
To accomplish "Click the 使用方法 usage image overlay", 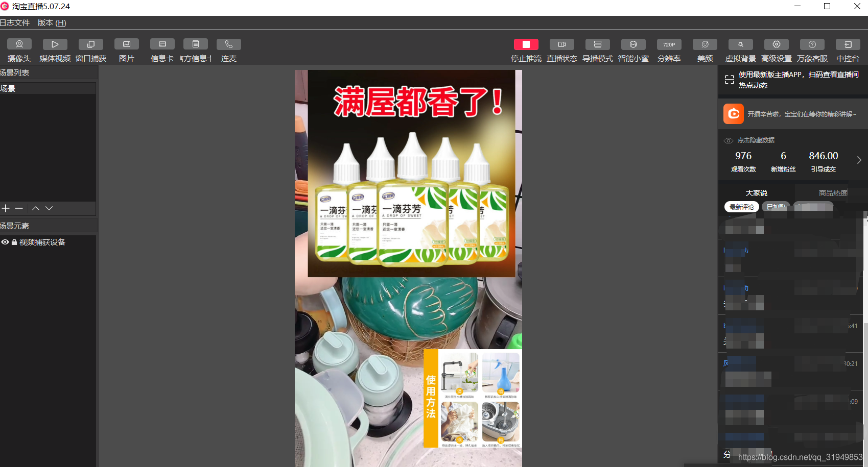I will click(473, 399).
